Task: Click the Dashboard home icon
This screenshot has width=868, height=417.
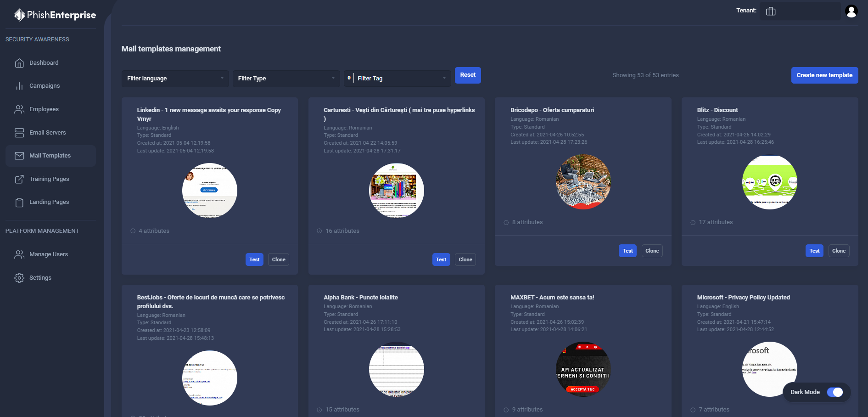Action: click(19, 63)
